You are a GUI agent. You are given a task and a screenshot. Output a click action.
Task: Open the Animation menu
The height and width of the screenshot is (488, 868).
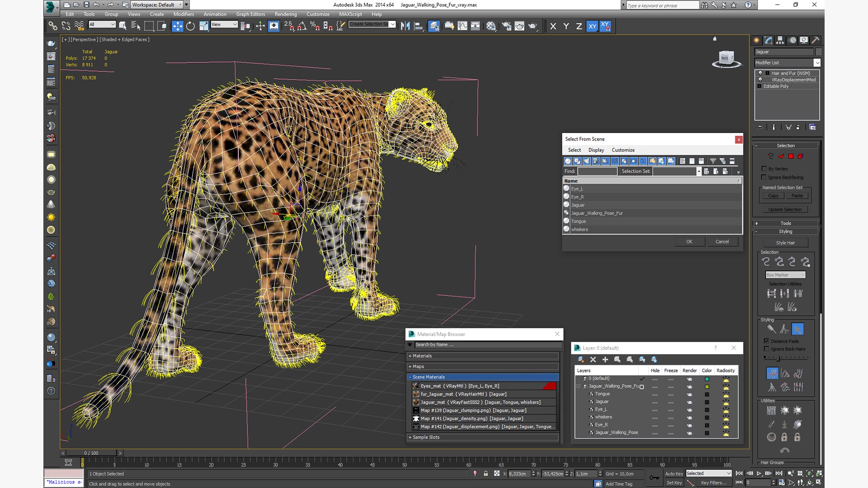215,14
